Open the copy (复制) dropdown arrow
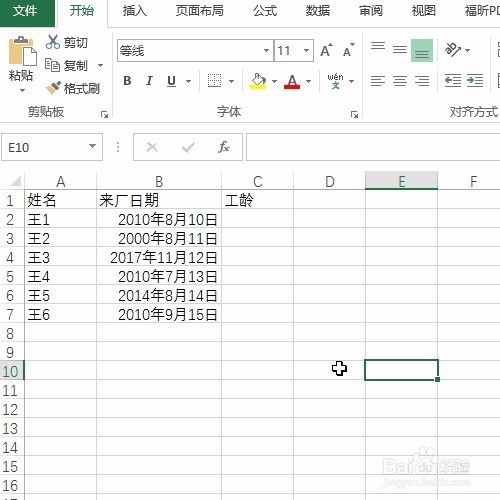The height and width of the screenshot is (500, 500). click(100, 66)
